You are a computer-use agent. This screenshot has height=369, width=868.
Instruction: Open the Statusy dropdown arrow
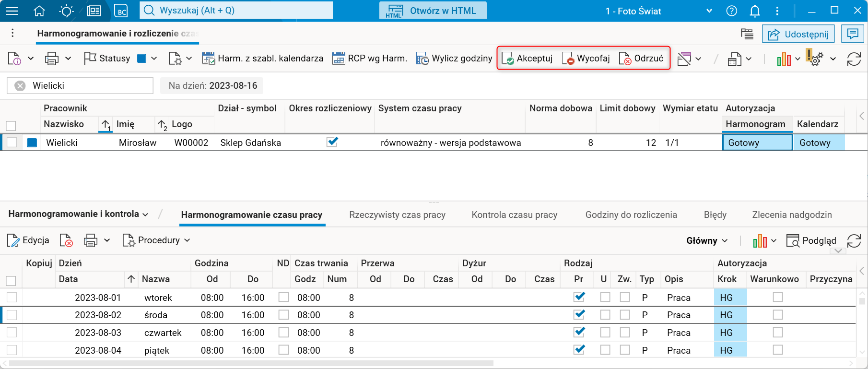tap(154, 59)
